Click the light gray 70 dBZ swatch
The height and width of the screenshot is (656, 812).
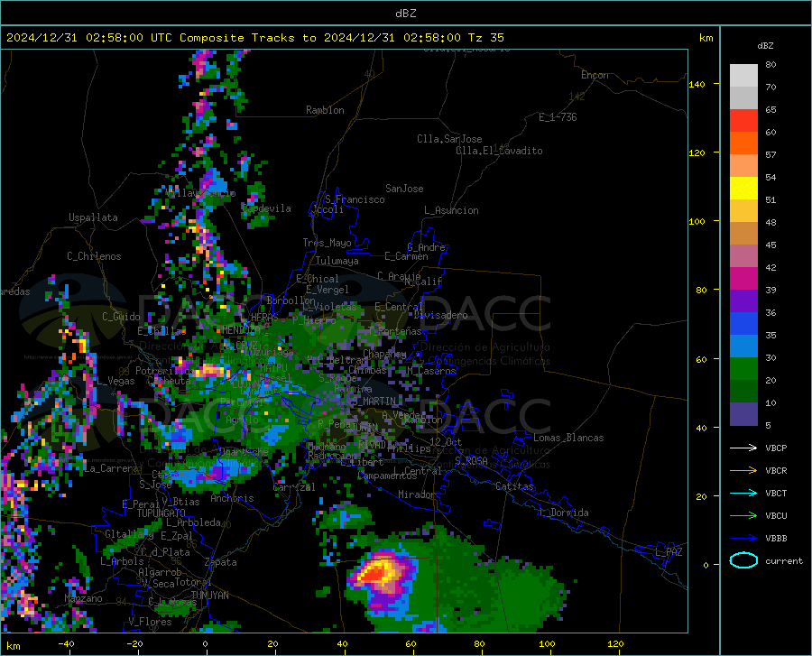click(743, 75)
